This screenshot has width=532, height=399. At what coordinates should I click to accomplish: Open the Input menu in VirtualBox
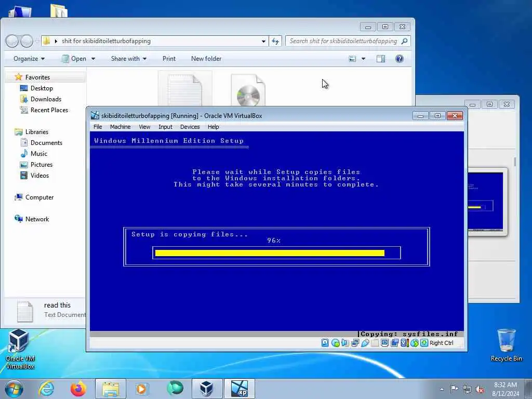click(165, 127)
